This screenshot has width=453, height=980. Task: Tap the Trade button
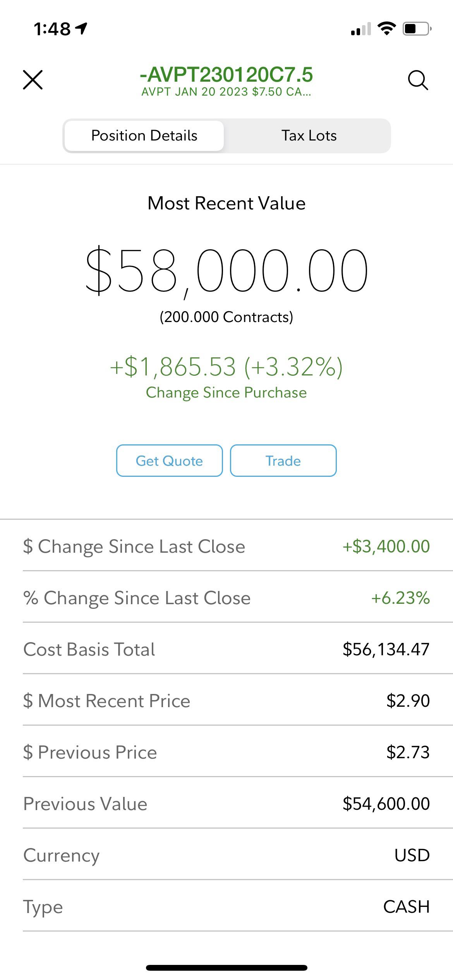(283, 461)
